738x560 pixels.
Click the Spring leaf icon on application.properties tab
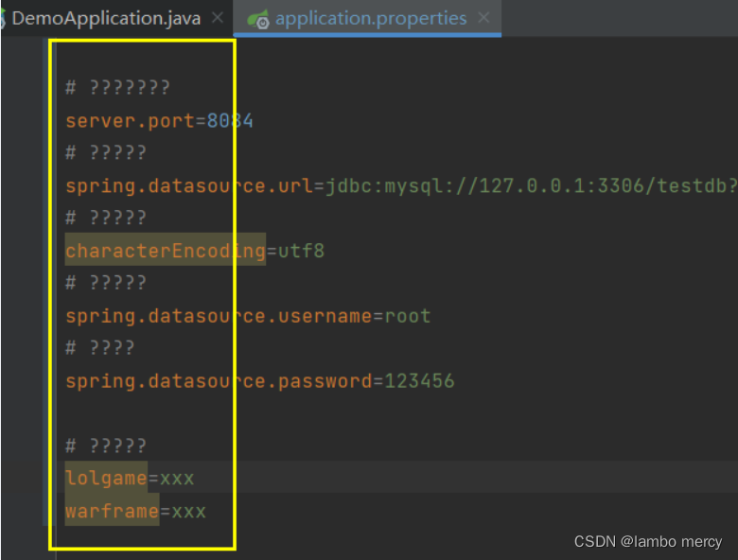(x=259, y=19)
